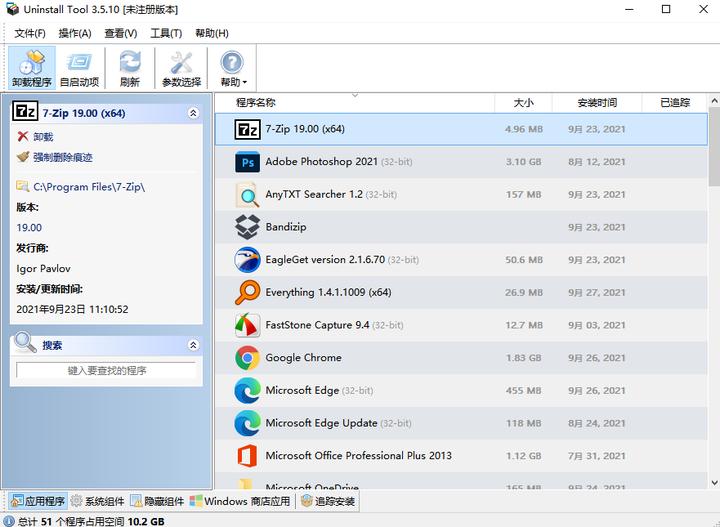Open the 追踪安装 tab
Viewport: 720px width, 527px height.
click(328, 501)
